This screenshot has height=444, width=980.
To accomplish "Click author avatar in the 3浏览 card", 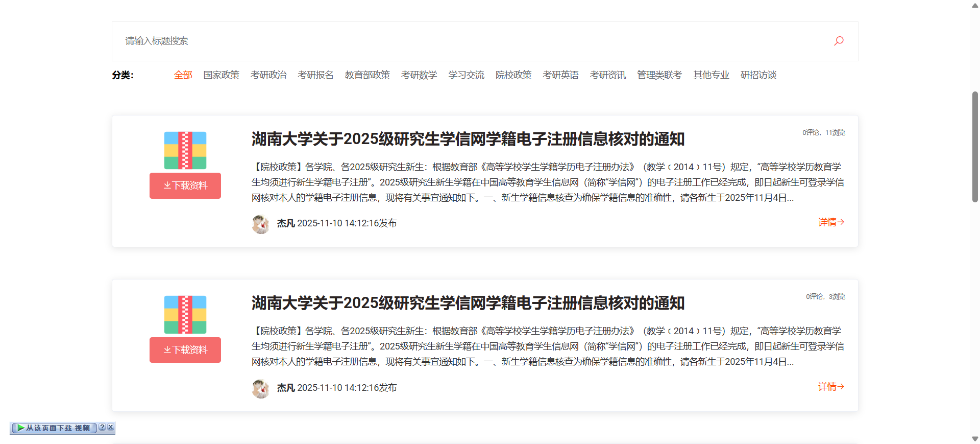I will point(261,389).
